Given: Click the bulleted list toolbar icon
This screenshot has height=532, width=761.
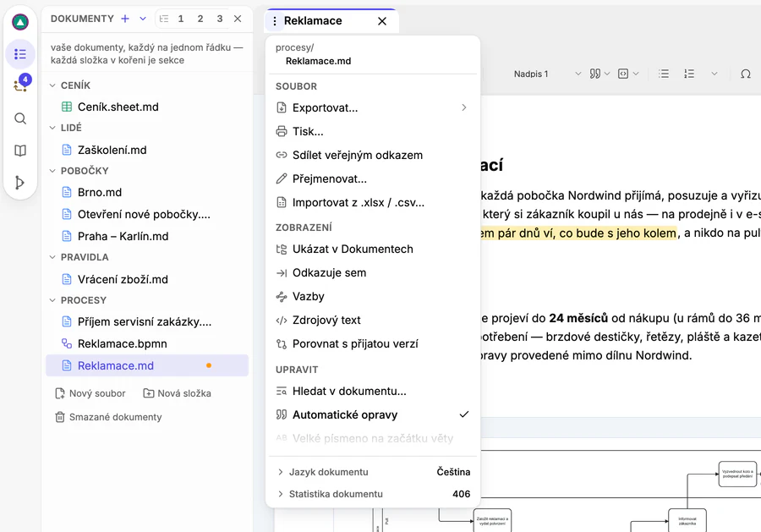Looking at the screenshot, I should pyautogui.click(x=664, y=74).
